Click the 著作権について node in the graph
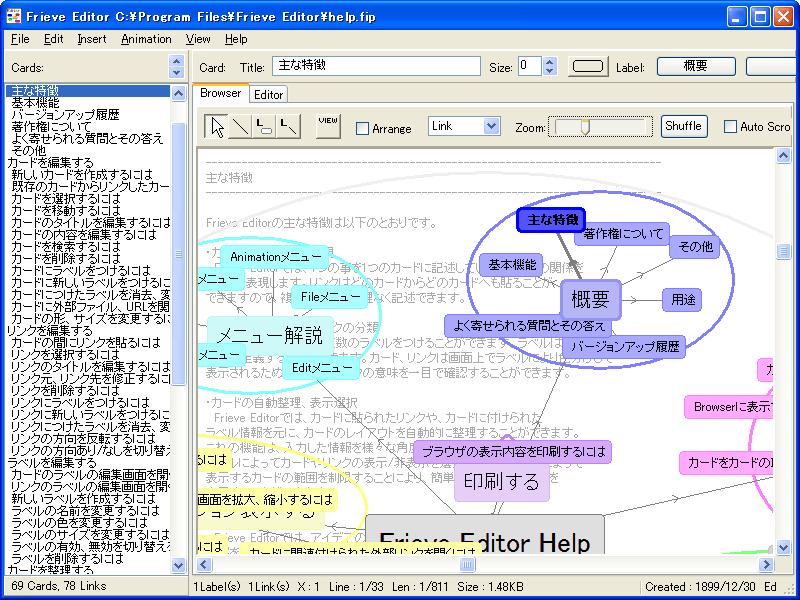Screen dimensions: 800x600 pos(623,234)
